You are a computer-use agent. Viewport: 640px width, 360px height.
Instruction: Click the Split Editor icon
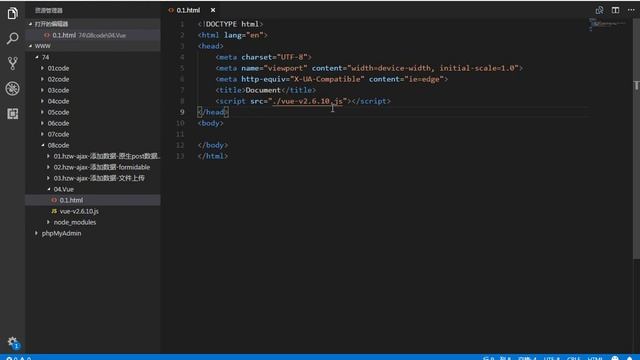coord(615,10)
